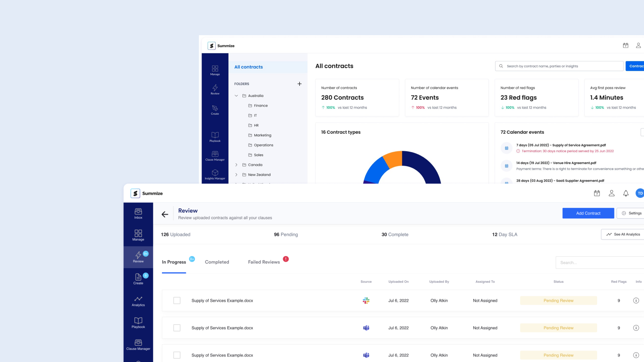Click the back arrow beside Review heading
The width and height of the screenshot is (644, 362).
coord(165,215)
